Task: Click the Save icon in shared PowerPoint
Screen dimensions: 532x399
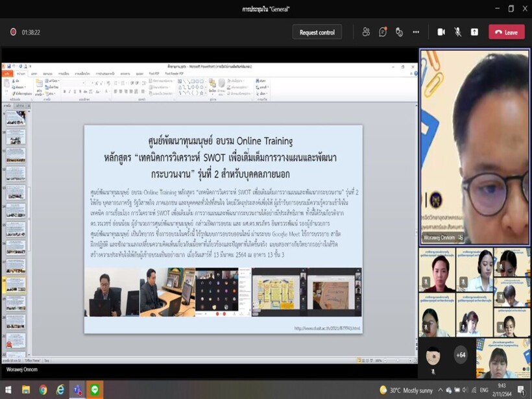Action: tap(9, 66)
